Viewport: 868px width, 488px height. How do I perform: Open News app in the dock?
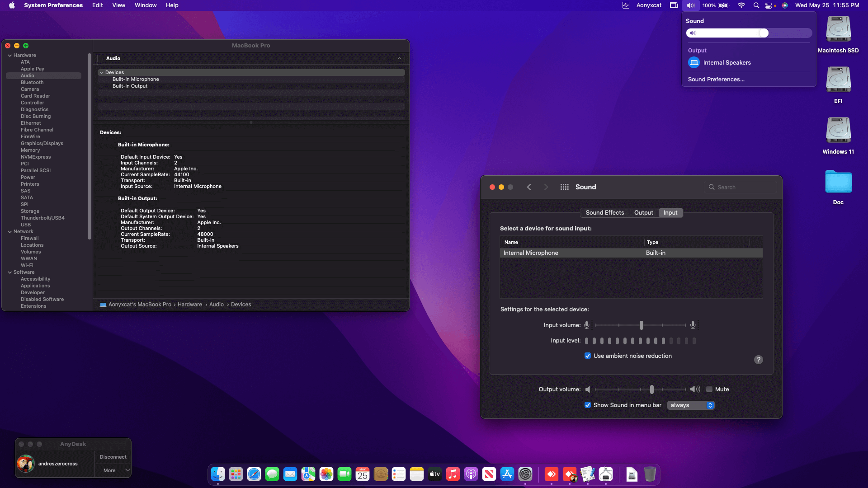[x=489, y=474]
